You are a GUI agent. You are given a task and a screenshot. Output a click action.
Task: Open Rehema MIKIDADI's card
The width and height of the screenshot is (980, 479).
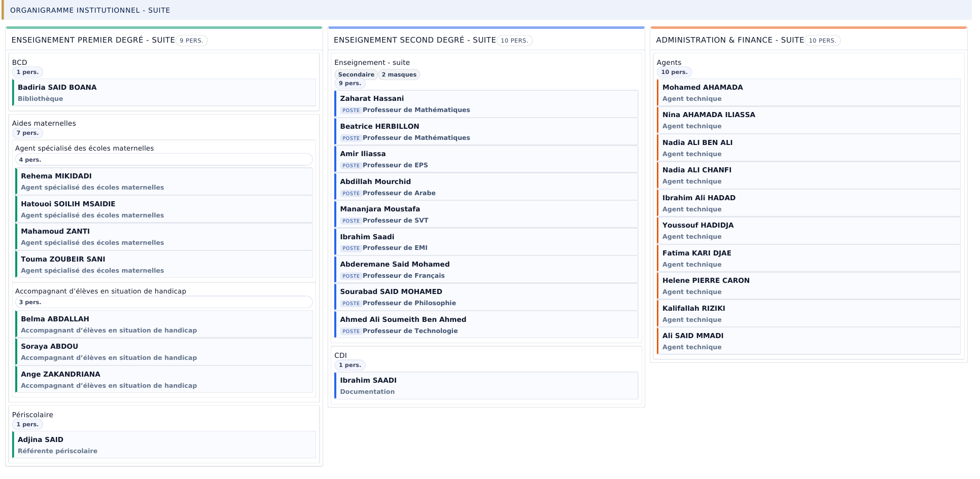tap(164, 181)
